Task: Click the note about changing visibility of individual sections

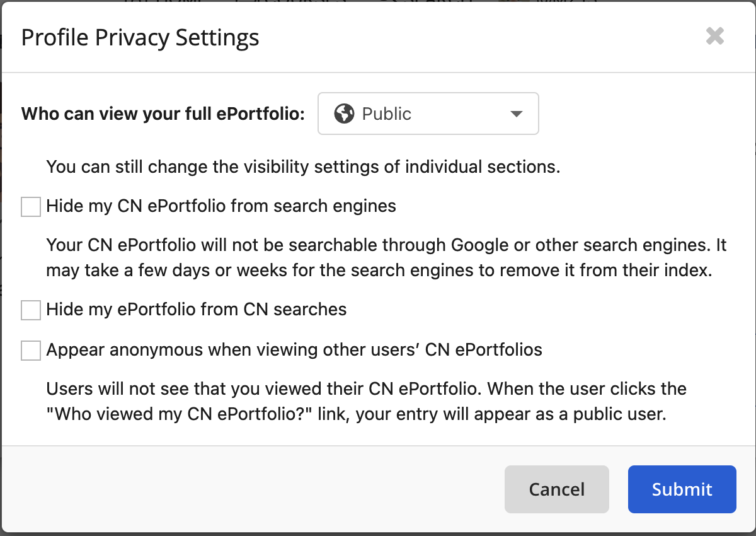Action: (x=304, y=168)
